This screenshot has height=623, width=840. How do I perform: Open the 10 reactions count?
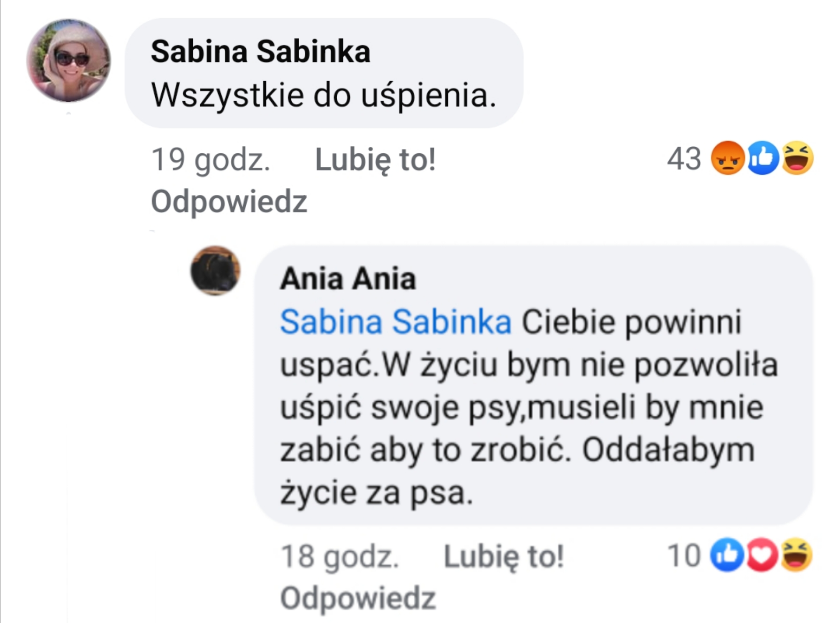coord(684,555)
